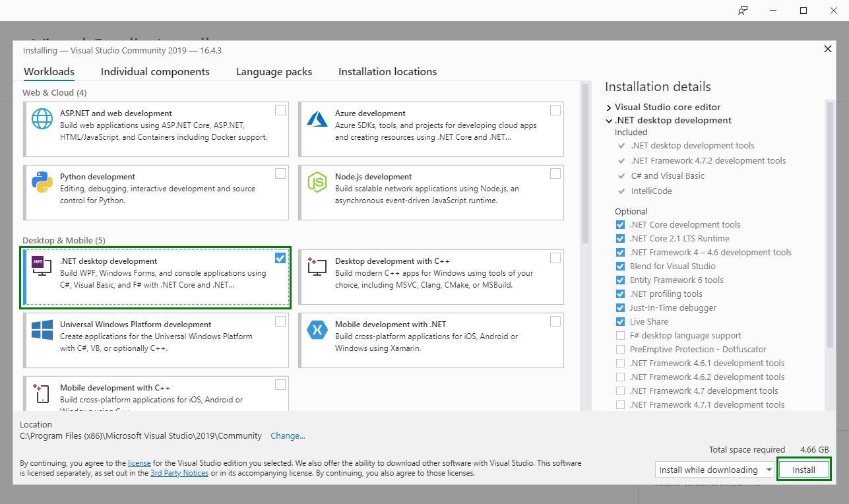
Task: Uncheck Blend for Visual Studio option
Action: [620, 267]
